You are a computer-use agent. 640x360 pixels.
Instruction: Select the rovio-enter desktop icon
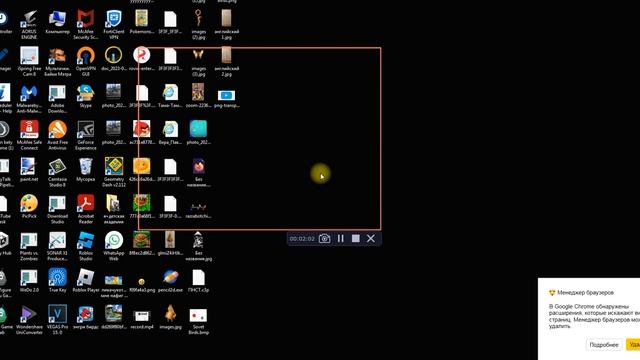[142, 59]
